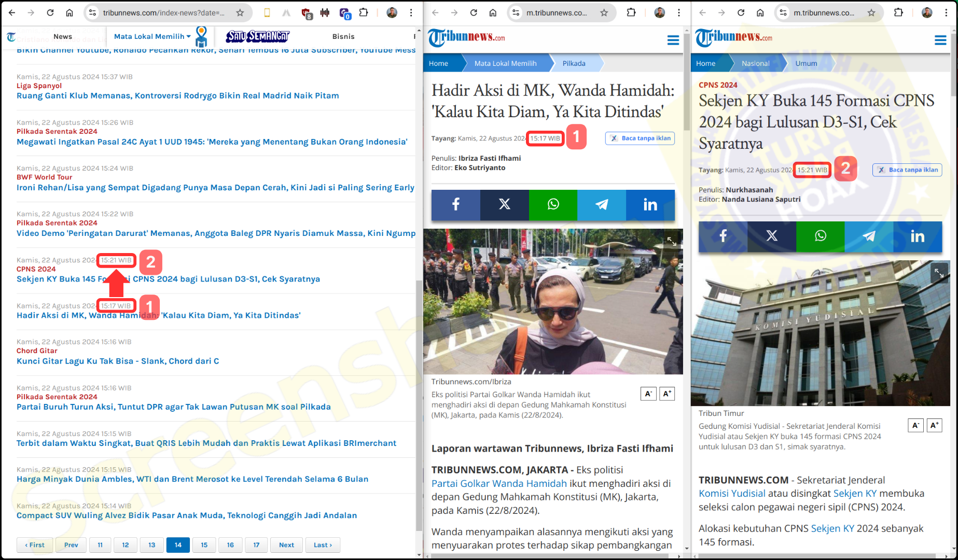
Task: Share Wanda Hamidah article on X
Action: click(504, 204)
